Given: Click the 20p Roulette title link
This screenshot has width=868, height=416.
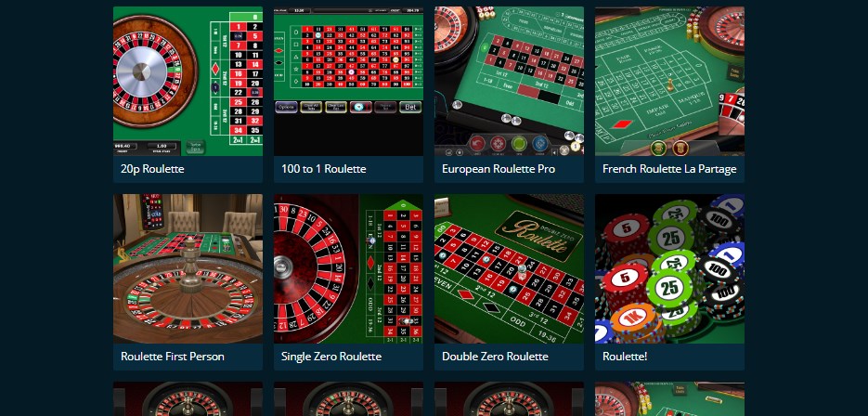Looking at the screenshot, I should point(152,169).
